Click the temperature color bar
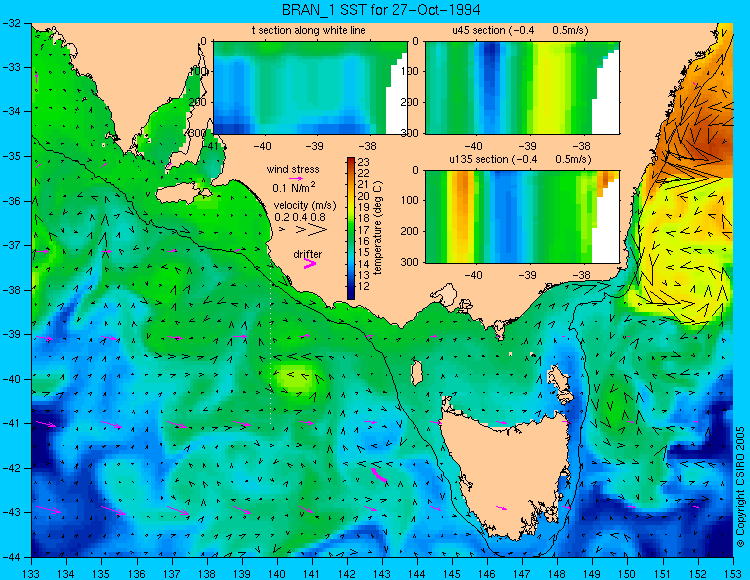Screen dimensions: 750x580 [351, 228]
